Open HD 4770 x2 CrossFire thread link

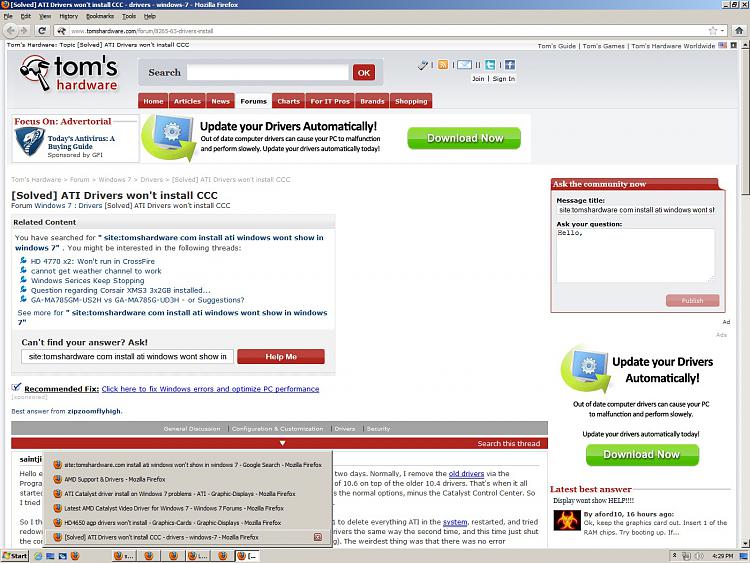tap(93, 261)
